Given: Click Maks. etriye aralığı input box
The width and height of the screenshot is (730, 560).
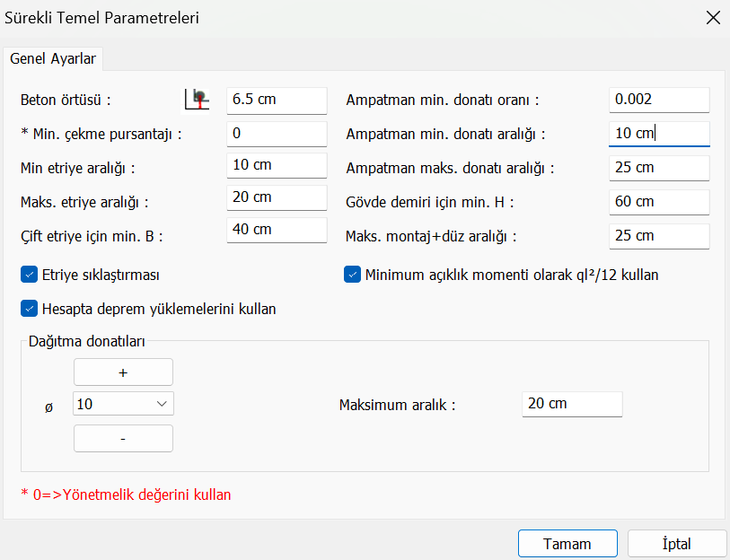Looking at the screenshot, I should pos(277,197).
